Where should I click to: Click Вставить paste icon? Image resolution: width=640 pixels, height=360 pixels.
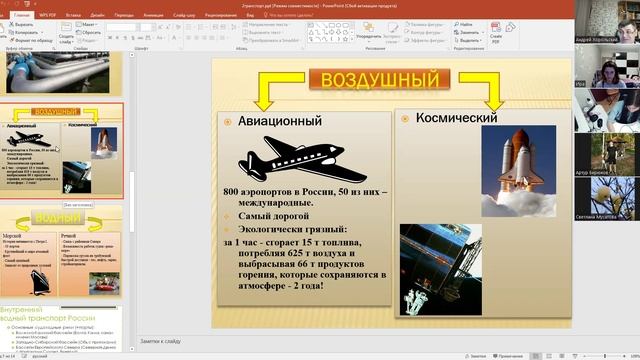click(2, 32)
